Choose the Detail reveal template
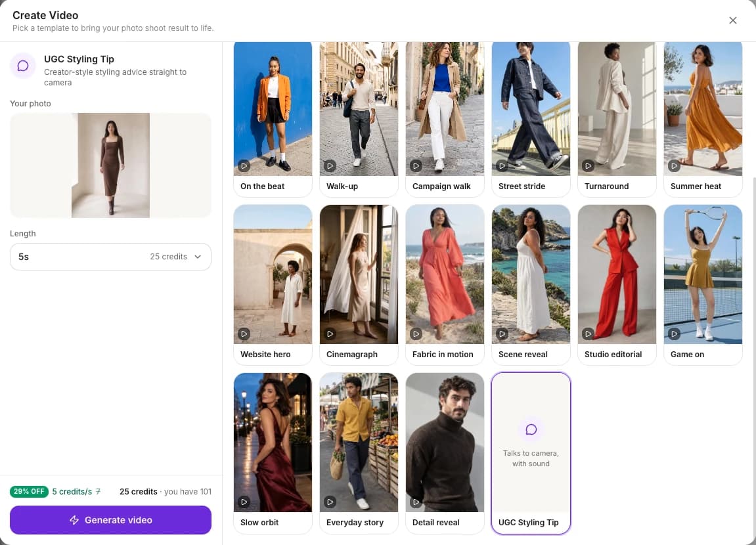This screenshot has height=545, width=756. coord(445,453)
